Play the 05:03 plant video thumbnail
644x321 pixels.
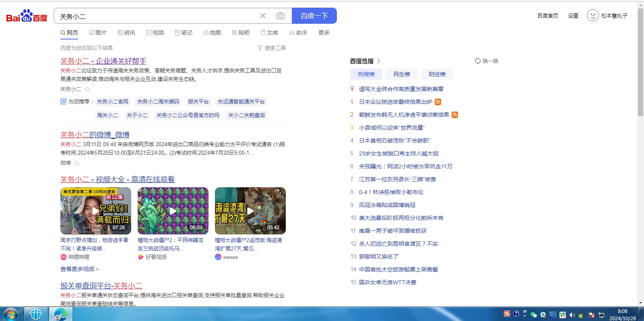click(x=173, y=211)
